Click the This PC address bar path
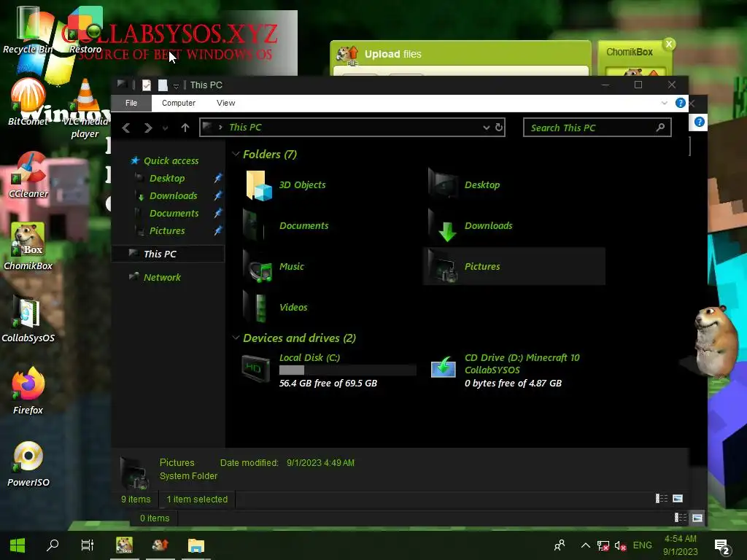747x560 pixels. (x=245, y=127)
